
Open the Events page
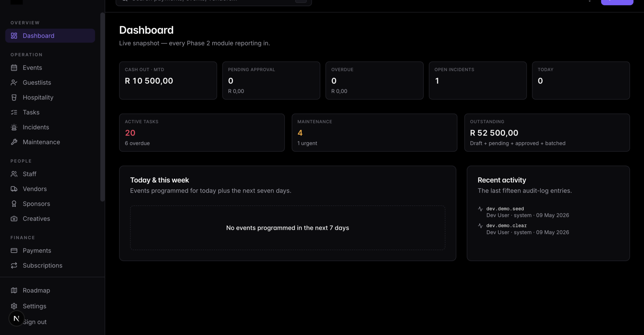pos(50,68)
